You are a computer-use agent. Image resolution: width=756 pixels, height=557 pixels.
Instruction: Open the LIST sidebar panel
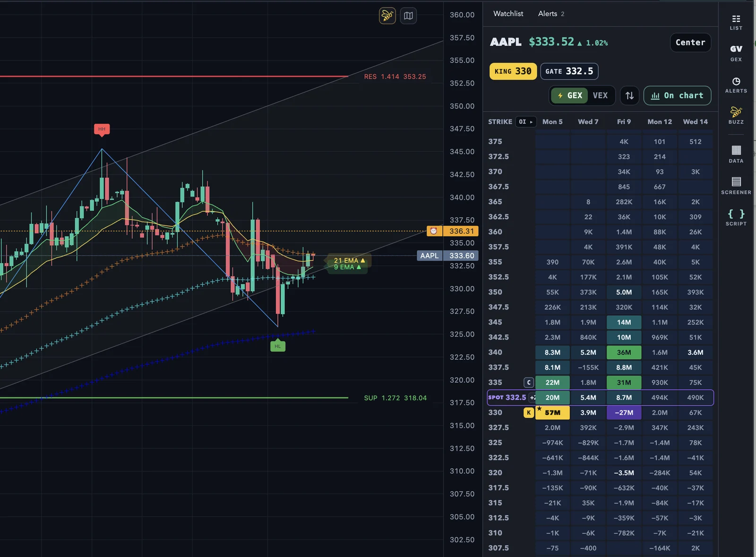pos(736,22)
